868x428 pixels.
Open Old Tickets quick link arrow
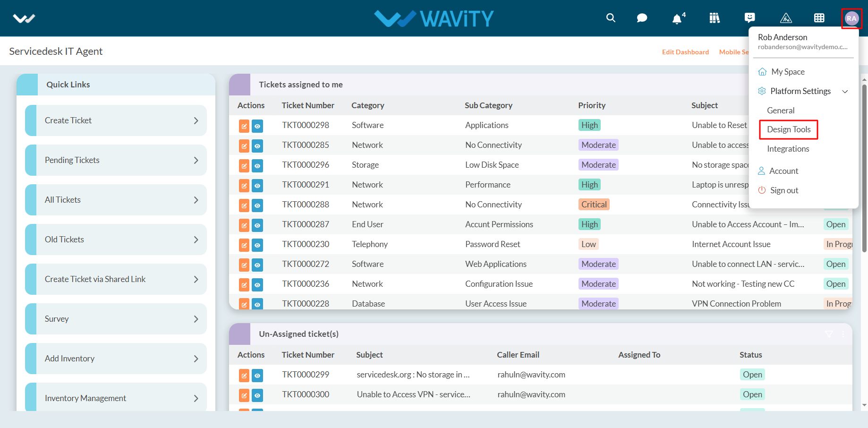(x=196, y=240)
